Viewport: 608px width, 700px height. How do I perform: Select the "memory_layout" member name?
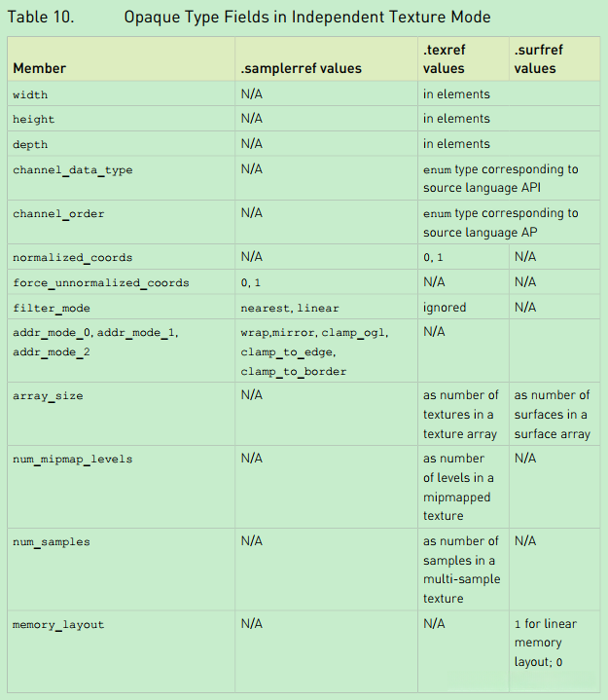pos(58,624)
